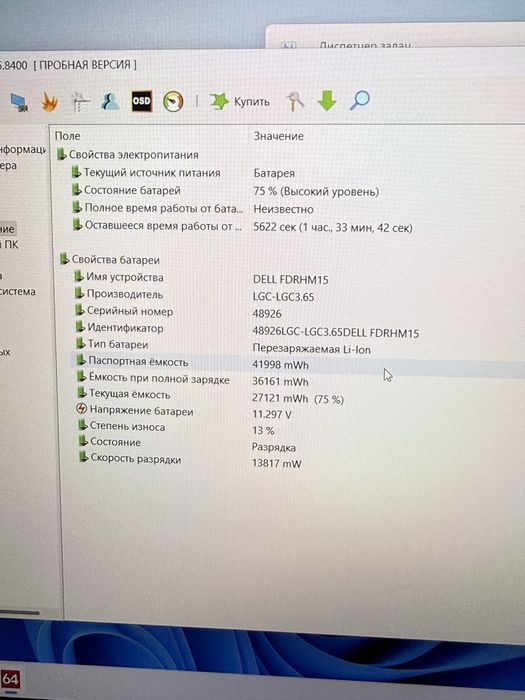Select the Свойства батареи group row
Viewport: 525px width, 700px height.
(x=110, y=259)
